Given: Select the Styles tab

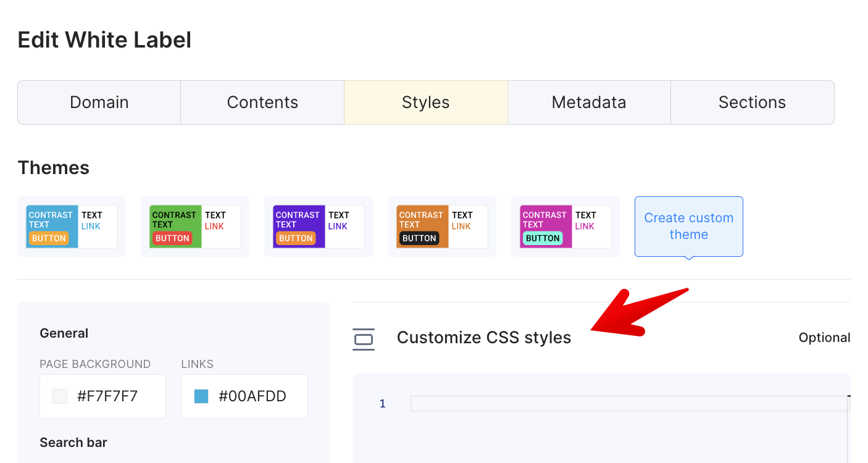Looking at the screenshot, I should 426,102.
